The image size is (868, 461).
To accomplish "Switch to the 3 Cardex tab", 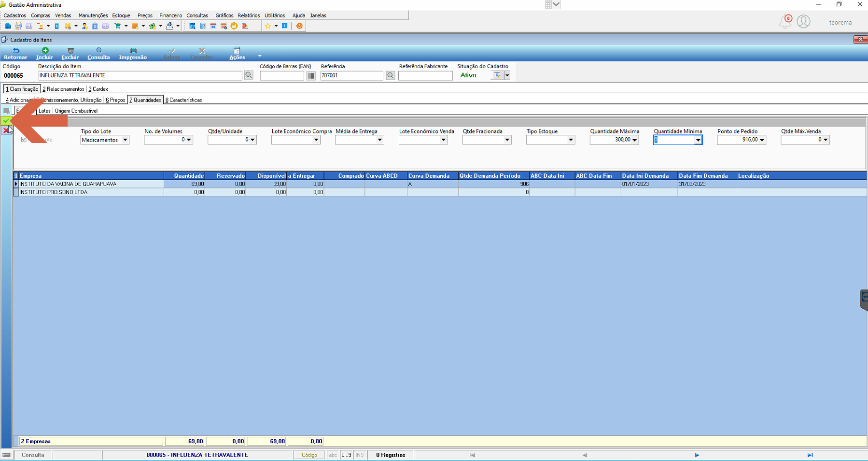I will tap(98, 89).
